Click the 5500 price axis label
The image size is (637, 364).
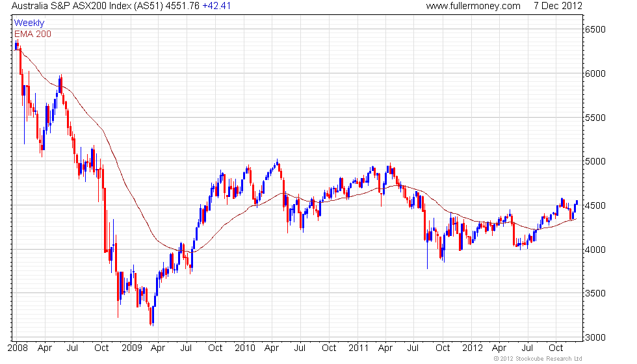tap(595, 118)
